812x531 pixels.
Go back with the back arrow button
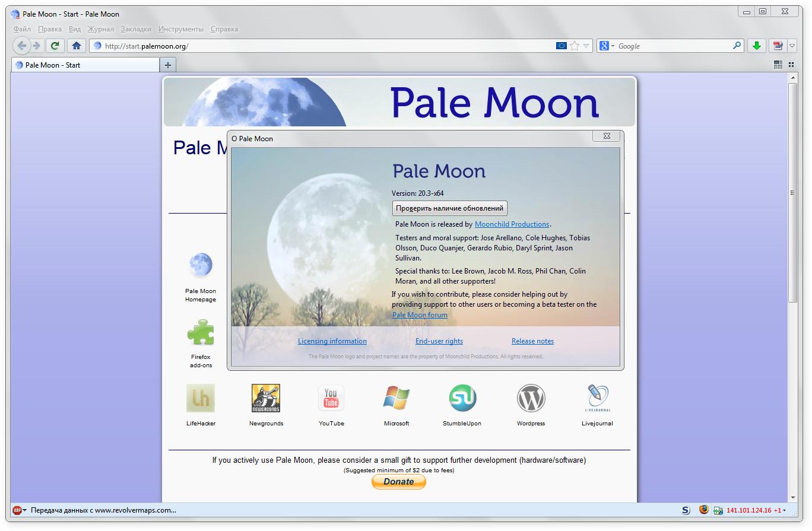coord(21,46)
